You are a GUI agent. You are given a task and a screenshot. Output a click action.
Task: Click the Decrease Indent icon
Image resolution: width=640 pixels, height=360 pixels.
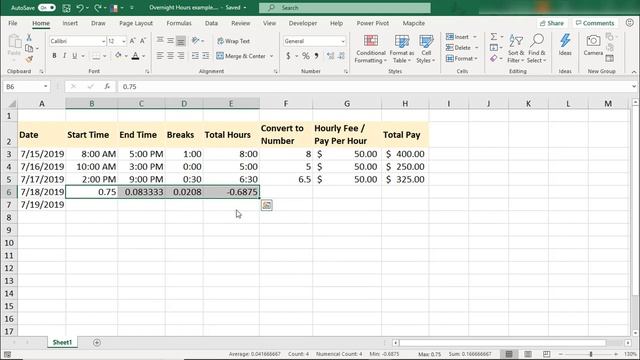click(x=196, y=56)
